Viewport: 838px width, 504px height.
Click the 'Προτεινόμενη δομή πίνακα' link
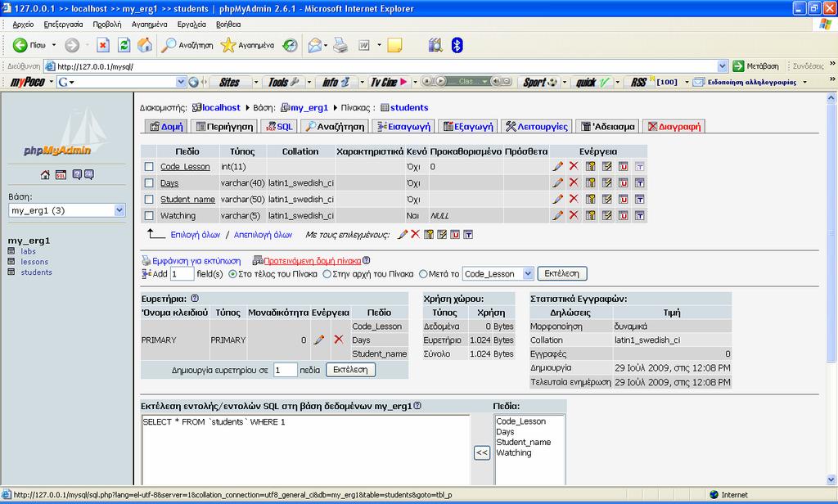pyautogui.click(x=312, y=261)
